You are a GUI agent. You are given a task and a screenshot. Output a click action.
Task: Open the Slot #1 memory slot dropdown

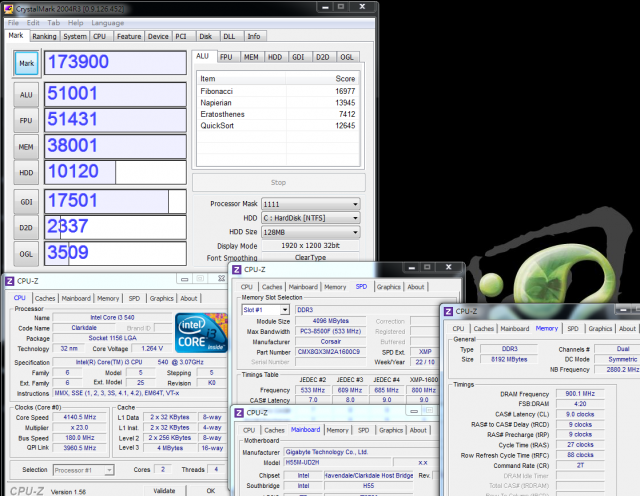tap(266, 310)
